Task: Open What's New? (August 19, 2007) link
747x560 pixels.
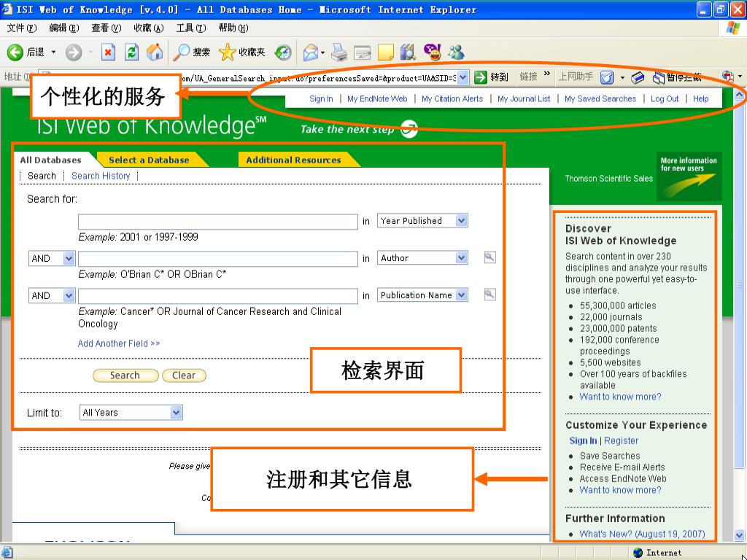Action: 642,534
